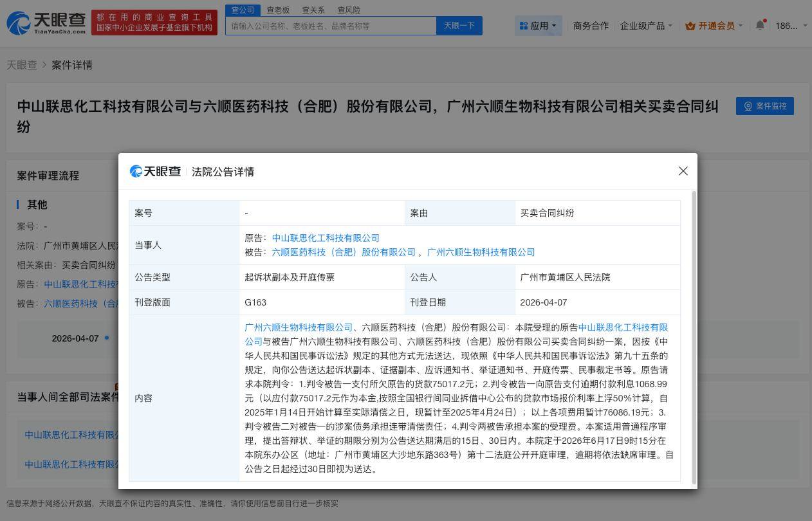
Task: Open defendant 六顺医药科技（合肥）股份有限公司 link in dialog
Action: [x=344, y=252]
